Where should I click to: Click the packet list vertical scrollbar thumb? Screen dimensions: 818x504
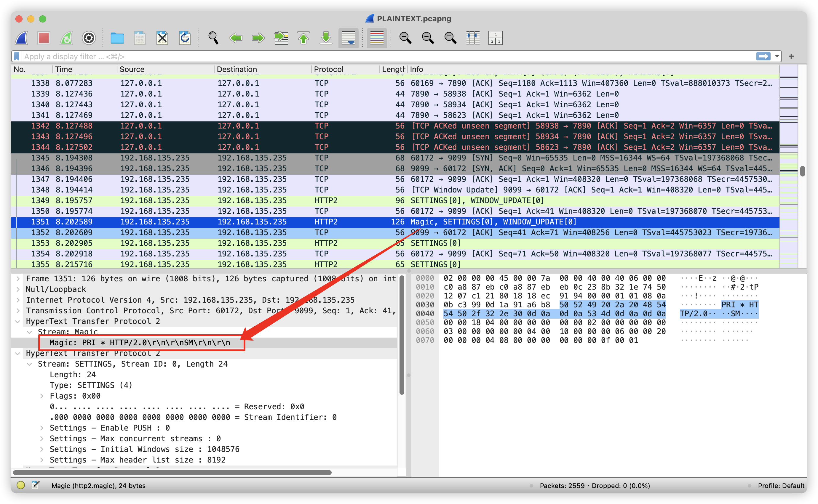(802, 171)
